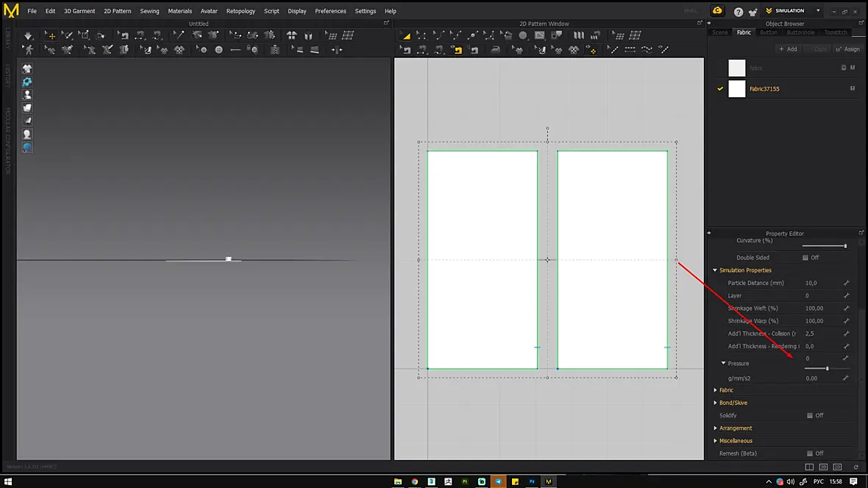Image resolution: width=868 pixels, height=488 pixels.
Task: Choose the Polygon tool with yellow triangle icon
Action: pyautogui.click(x=406, y=35)
